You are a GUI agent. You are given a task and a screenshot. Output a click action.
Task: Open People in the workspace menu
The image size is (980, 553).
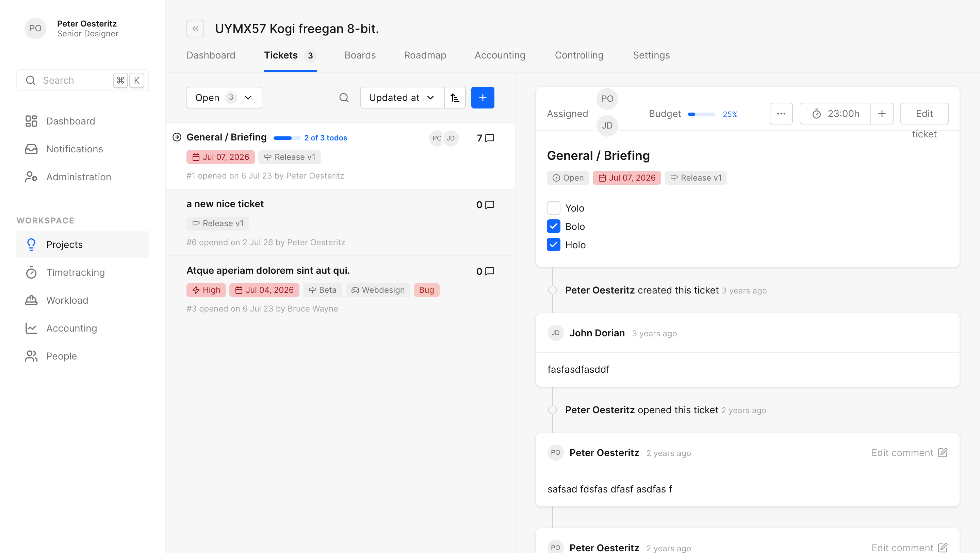83,356
